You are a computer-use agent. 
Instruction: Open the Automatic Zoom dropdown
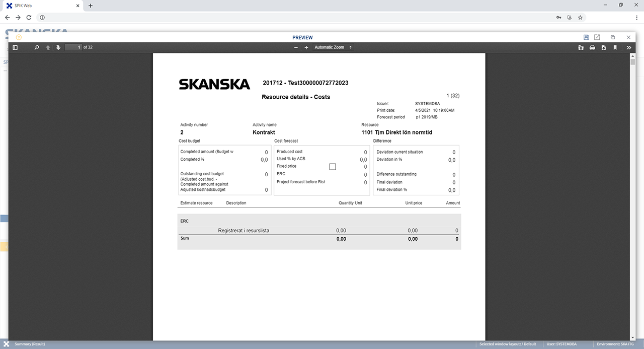[333, 47]
